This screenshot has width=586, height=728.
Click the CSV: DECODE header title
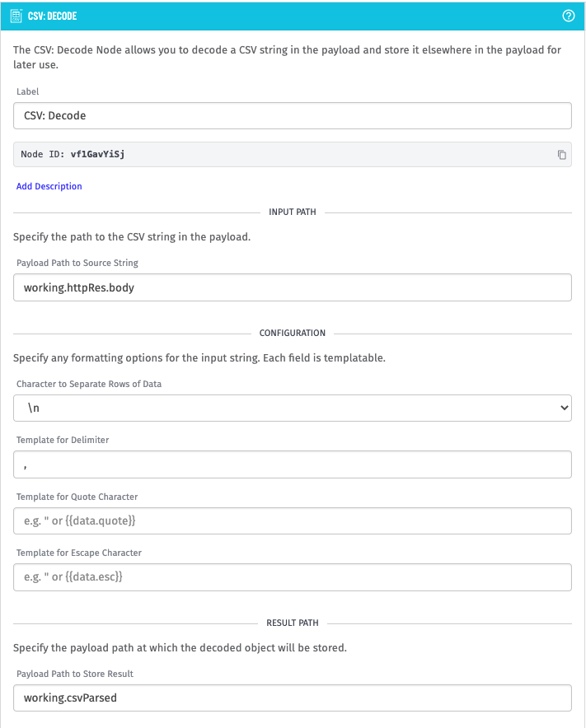(x=52, y=16)
